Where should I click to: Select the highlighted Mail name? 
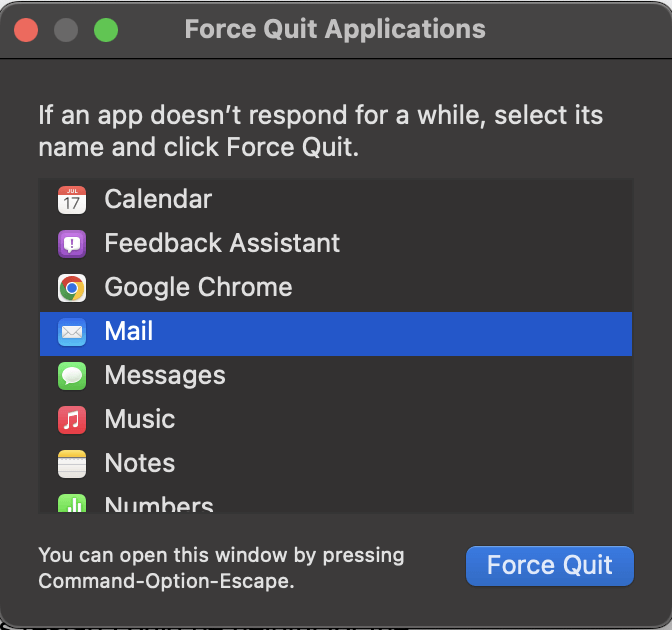point(129,332)
